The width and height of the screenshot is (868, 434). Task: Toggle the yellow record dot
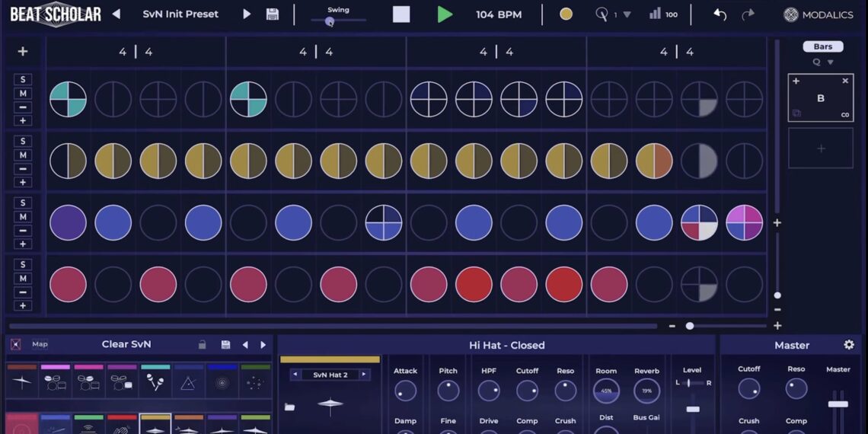coord(566,14)
